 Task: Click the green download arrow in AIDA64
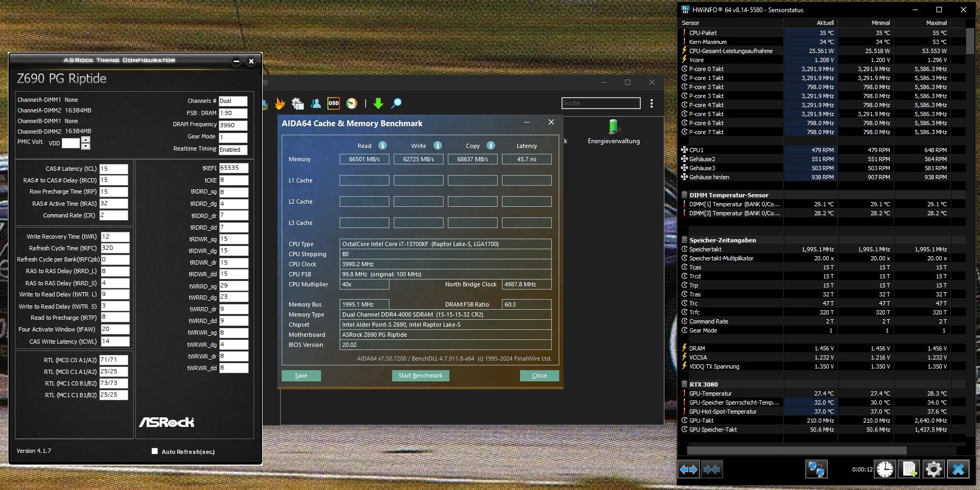(x=378, y=103)
